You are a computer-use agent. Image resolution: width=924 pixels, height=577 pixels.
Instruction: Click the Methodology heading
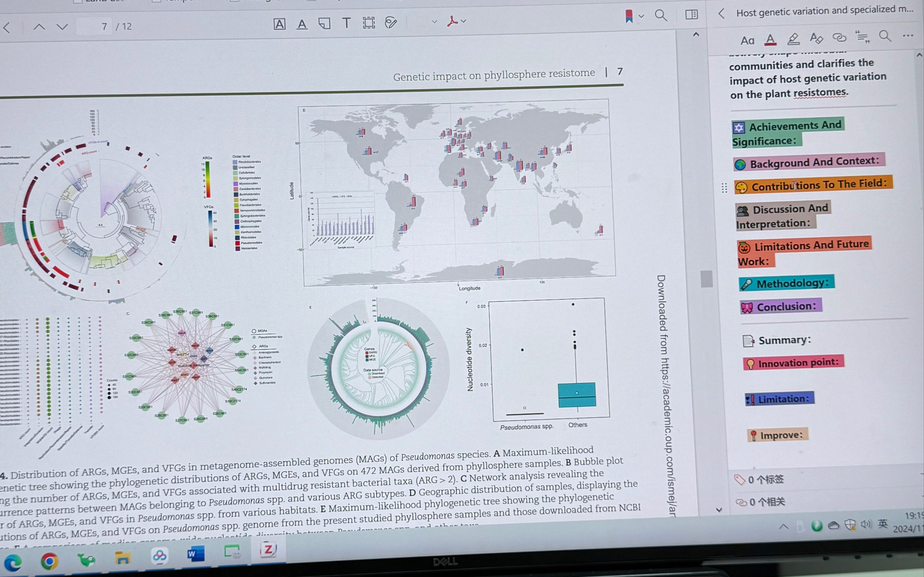(787, 283)
